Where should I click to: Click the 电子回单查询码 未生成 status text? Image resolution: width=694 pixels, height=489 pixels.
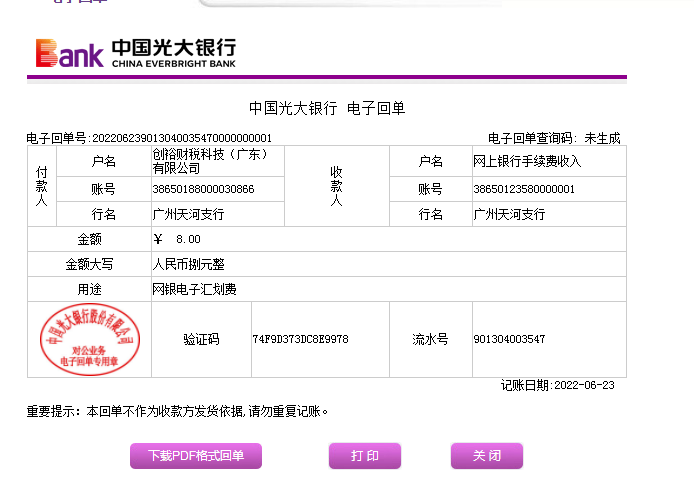tap(554, 138)
